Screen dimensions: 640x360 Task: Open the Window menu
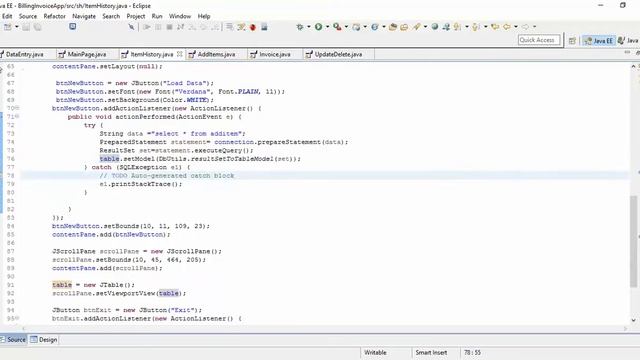[x=180, y=16]
